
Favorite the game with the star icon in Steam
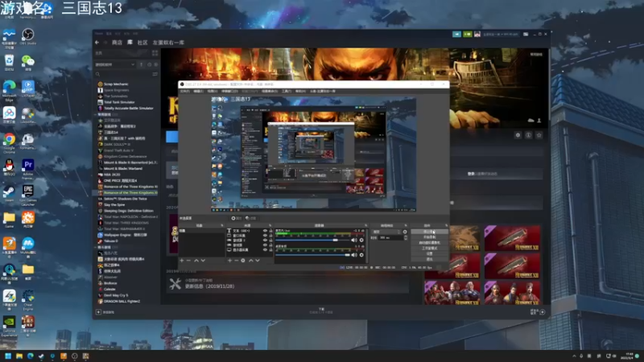539,135
